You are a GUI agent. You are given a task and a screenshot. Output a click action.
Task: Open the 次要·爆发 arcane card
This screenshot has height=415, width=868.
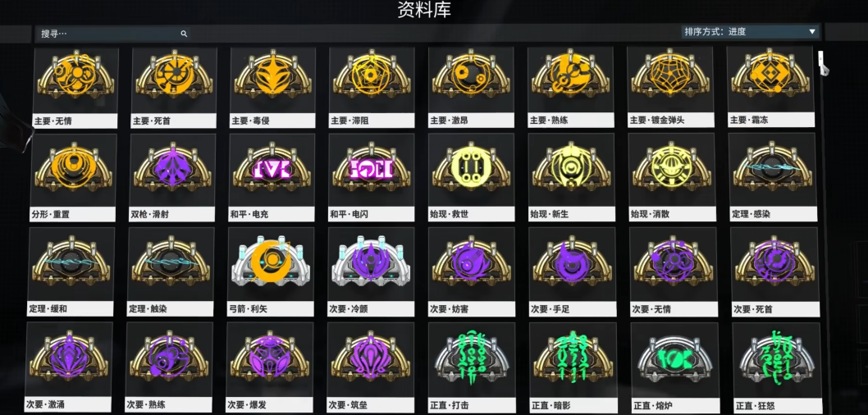tap(269, 367)
